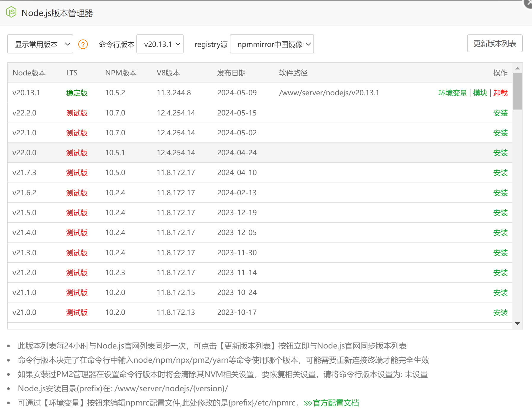This screenshot has height=420, width=532.
Task: Click V8 version 11.8.172.13
Action: [176, 313]
